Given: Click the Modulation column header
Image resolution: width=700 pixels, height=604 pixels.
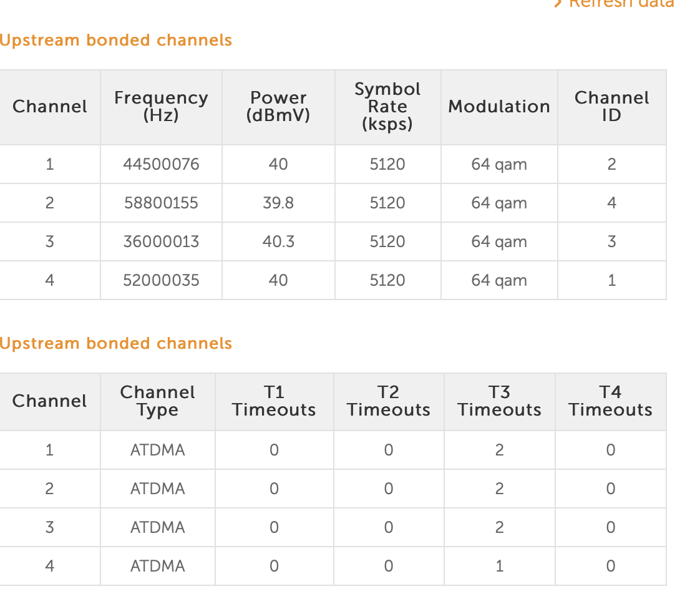Looking at the screenshot, I should [x=499, y=107].
